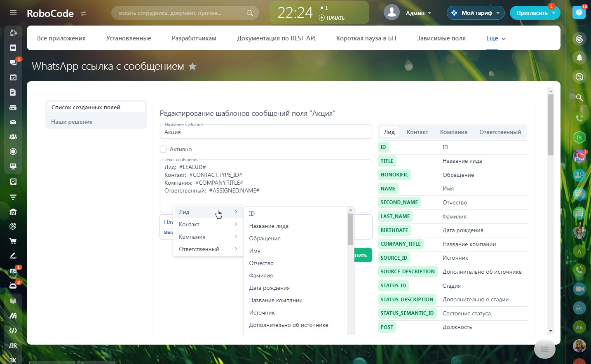
Task: Click the notifications bell icon
Action: [579, 58]
